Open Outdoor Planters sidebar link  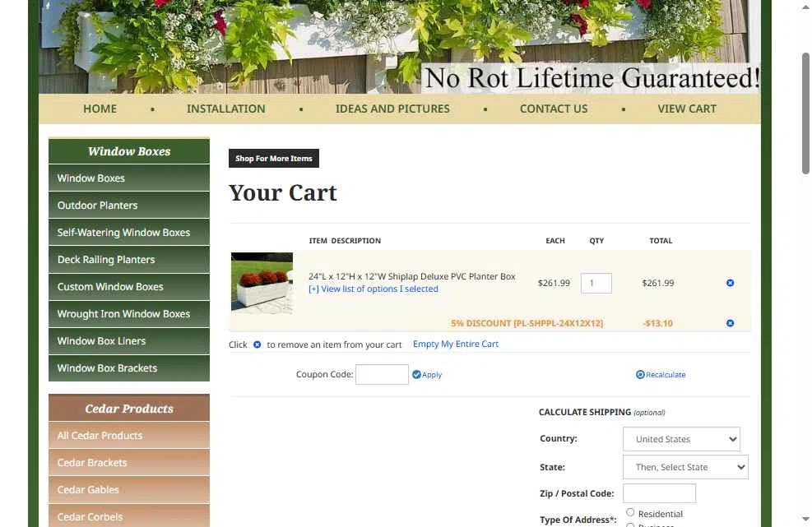point(129,205)
